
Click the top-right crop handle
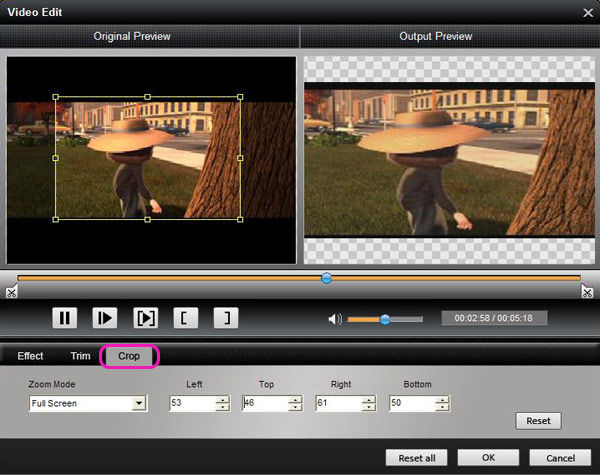tap(240, 97)
